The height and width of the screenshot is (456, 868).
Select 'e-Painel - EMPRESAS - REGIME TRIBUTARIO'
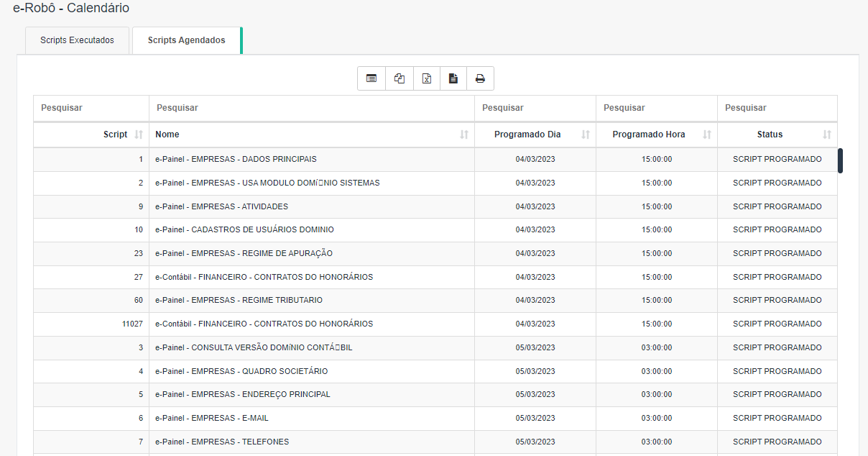point(239,300)
